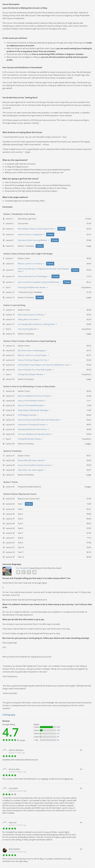
Task: Preview Lecture 4 How this Course is Organized
Action: click(50, 235)
